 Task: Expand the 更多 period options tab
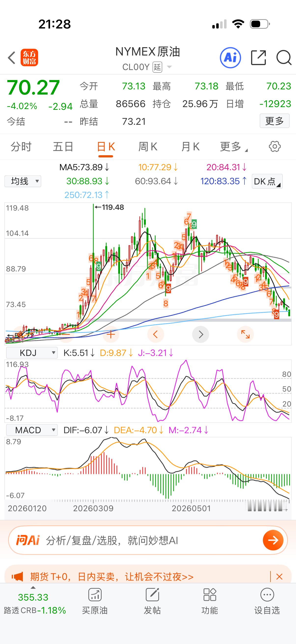(x=234, y=147)
